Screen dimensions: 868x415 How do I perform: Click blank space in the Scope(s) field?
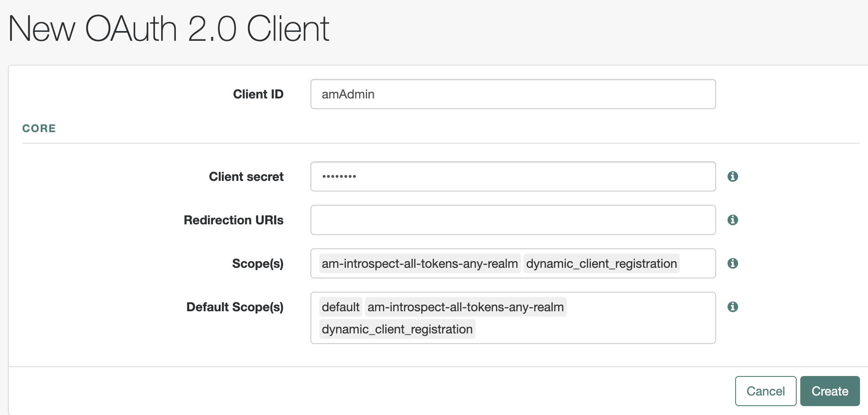click(x=697, y=263)
